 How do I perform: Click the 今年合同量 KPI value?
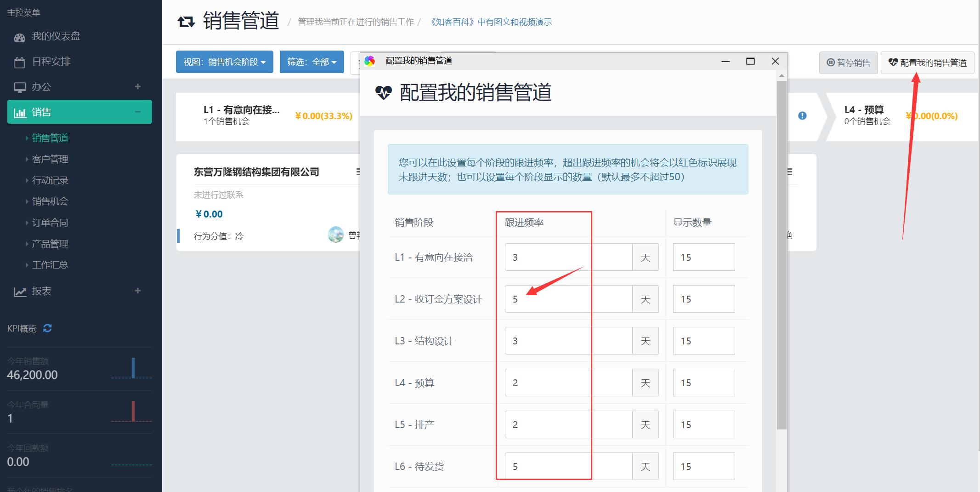[x=10, y=418]
